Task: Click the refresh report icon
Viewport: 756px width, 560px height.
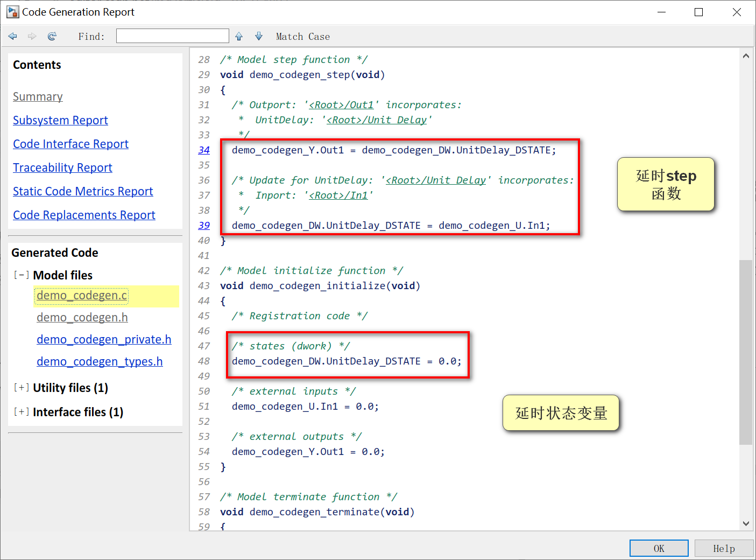Action: click(52, 36)
